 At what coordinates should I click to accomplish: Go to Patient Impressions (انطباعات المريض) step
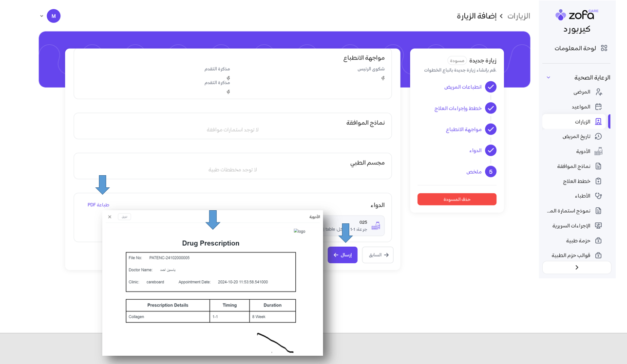[x=462, y=87]
